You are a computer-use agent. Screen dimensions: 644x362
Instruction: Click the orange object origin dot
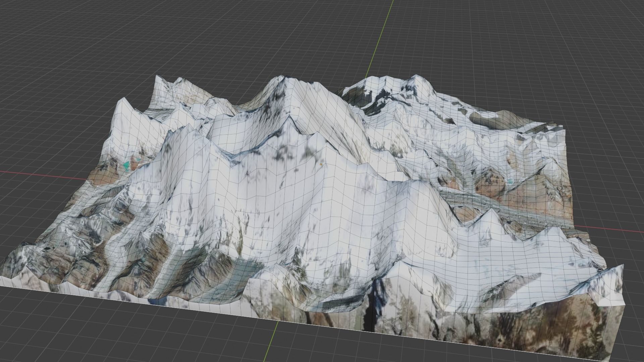(x=321, y=164)
